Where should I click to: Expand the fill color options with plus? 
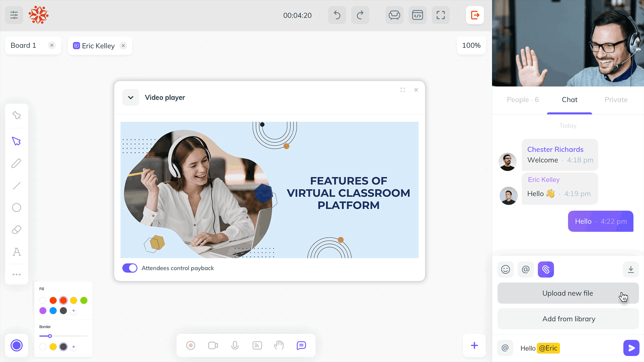coord(73,311)
